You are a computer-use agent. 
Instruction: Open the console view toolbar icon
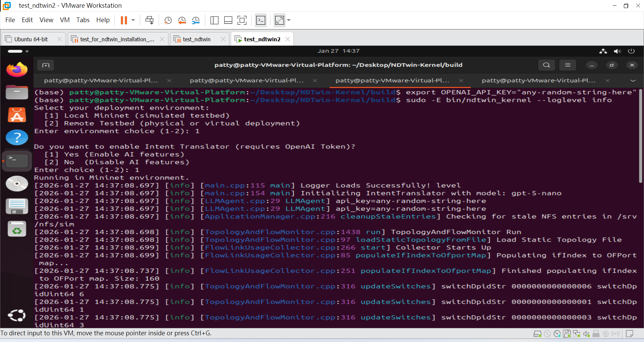point(261,20)
